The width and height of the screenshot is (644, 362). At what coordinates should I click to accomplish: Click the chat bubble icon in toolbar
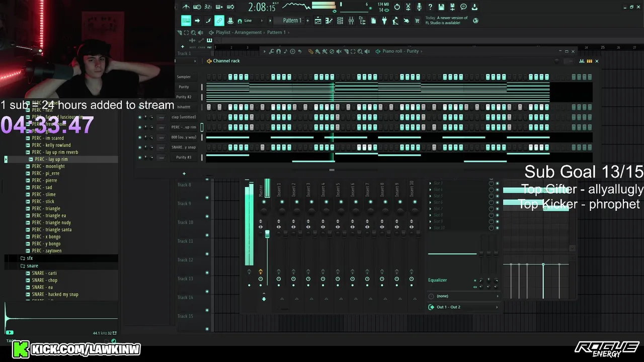click(x=463, y=7)
